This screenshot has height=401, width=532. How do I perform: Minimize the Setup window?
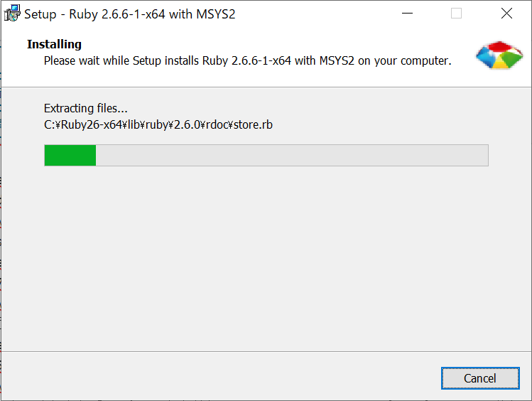(x=407, y=14)
